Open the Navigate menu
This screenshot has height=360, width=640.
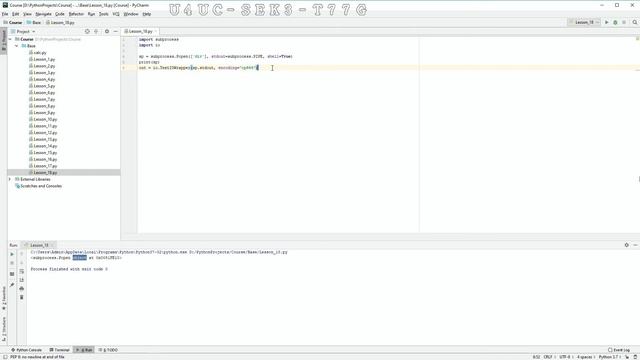tap(43, 14)
